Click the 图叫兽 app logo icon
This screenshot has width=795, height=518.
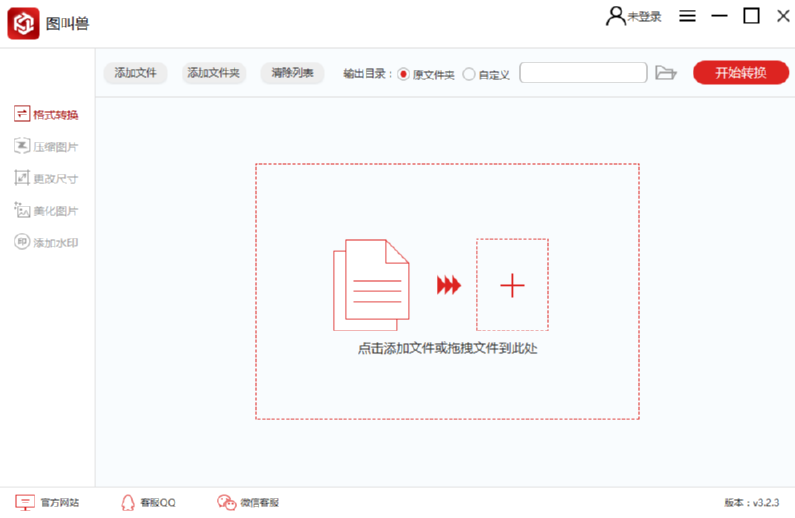[23, 23]
